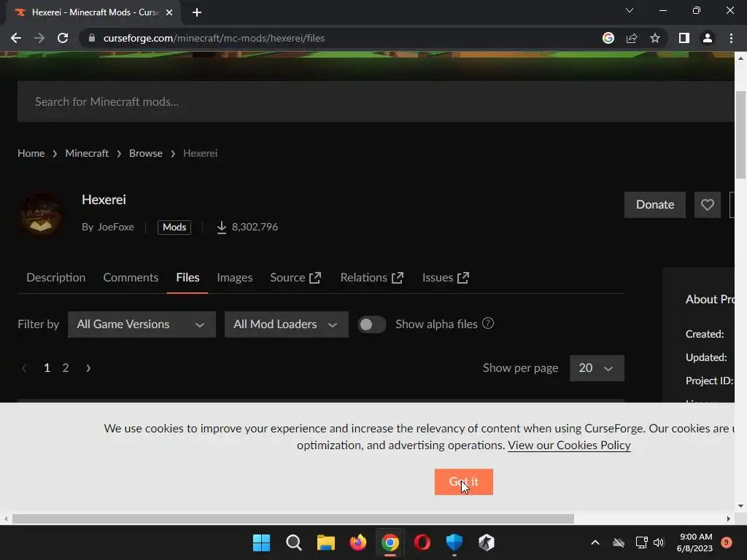Open the blue shield app in the taskbar
This screenshot has width=747, height=560.
(x=454, y=542)
